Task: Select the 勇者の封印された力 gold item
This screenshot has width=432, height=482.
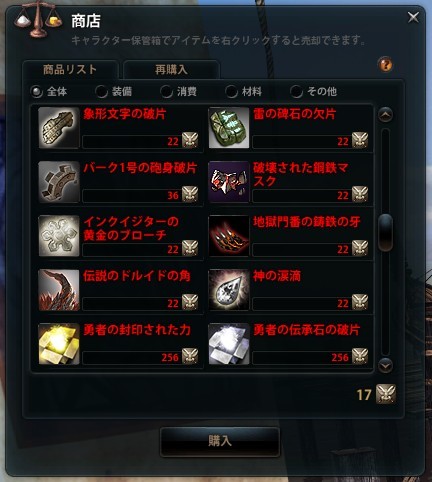Action: [x=59, y=344]
